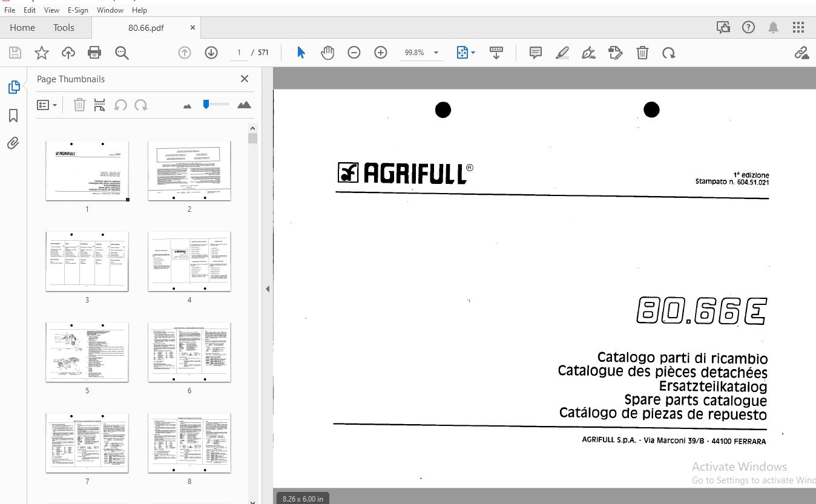816x504 pixels.
Task: Open Page Thumbnails sidebar icon
Action: 14,87
